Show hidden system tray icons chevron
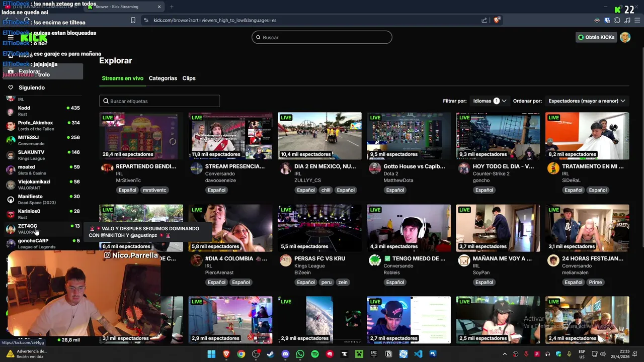Viewport: 644px width, 362px height. click(x=505, y=354)
